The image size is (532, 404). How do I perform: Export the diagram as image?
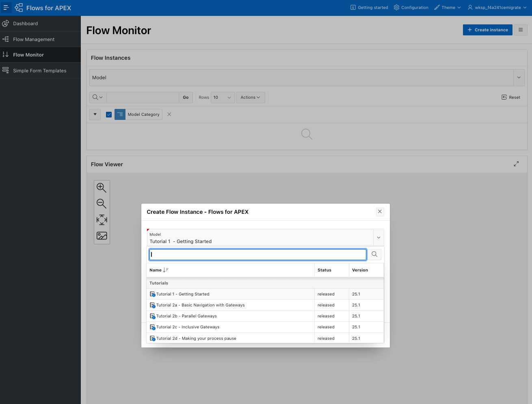[x=102, y=236]
